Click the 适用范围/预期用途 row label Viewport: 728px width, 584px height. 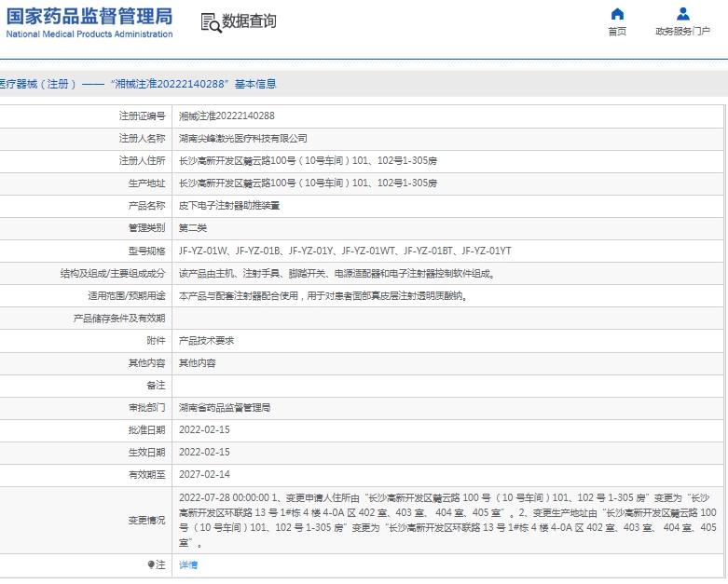click(127, 296)
